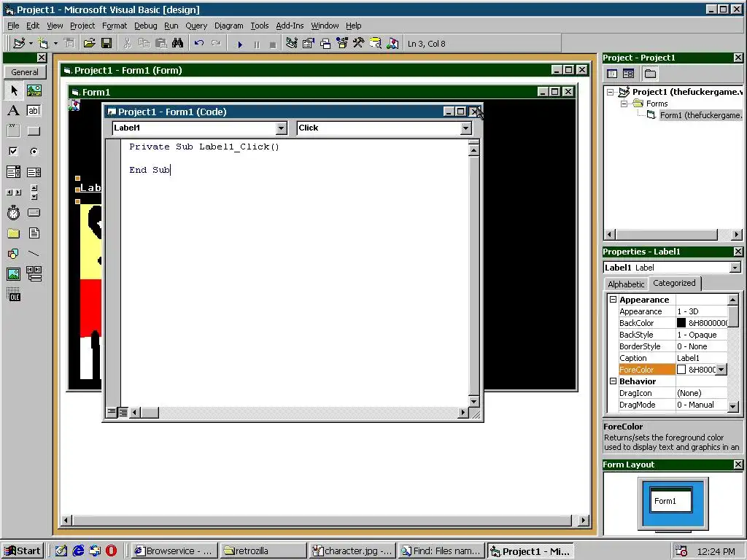Image resolution: width=747 pixels, height=560 pixels.
Task: Open the Add-Ins menu
Action: coord(290,26)
